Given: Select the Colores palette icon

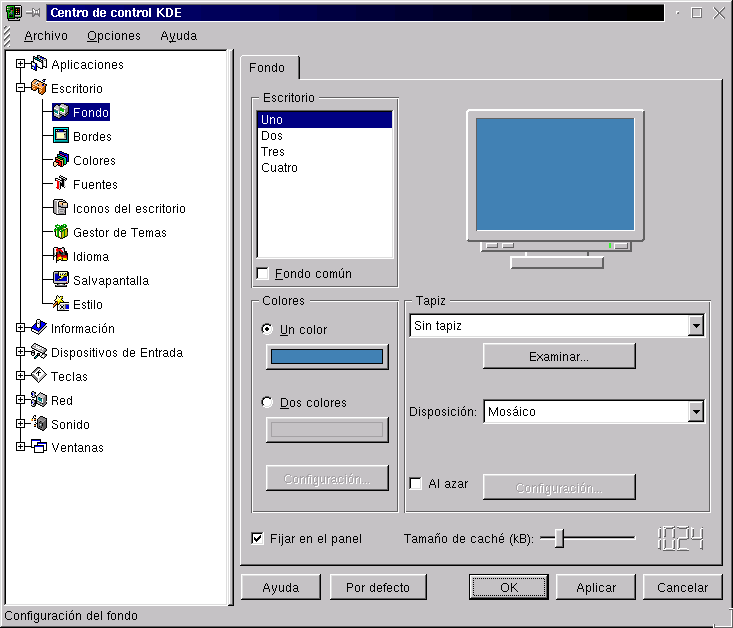Looking at the screenshot, I should pyautogui.click(x=60, y=161).
